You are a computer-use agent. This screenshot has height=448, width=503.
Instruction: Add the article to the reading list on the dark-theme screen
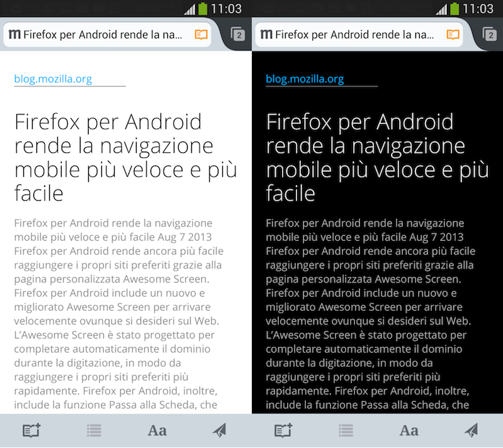click(x=283, y=430)
